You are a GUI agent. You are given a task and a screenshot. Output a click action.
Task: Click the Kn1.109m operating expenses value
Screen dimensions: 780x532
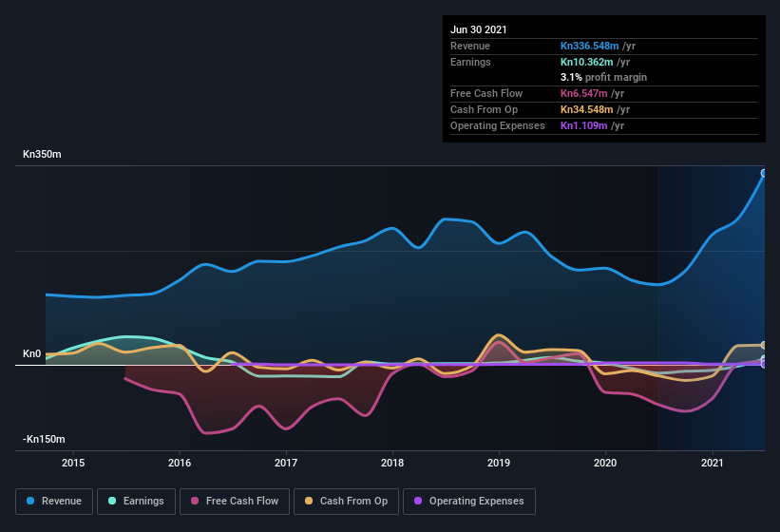584,125
